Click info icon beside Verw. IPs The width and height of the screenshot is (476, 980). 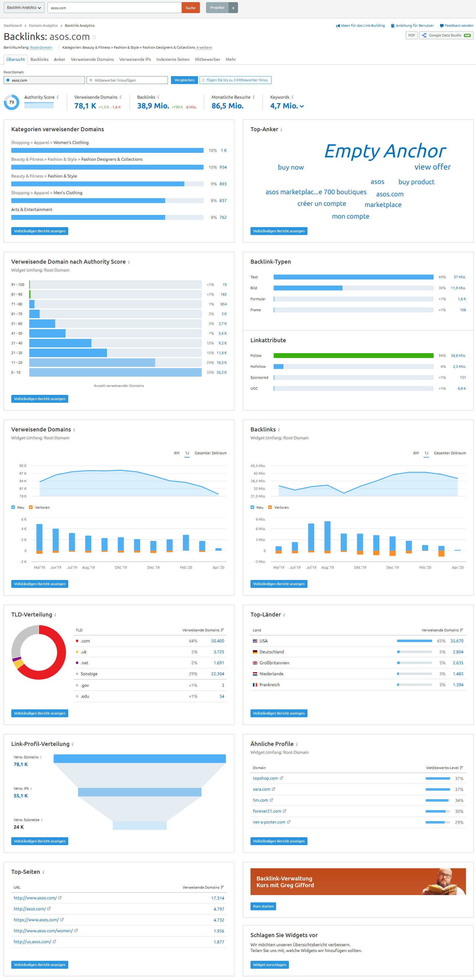click(x=31, y=789)
